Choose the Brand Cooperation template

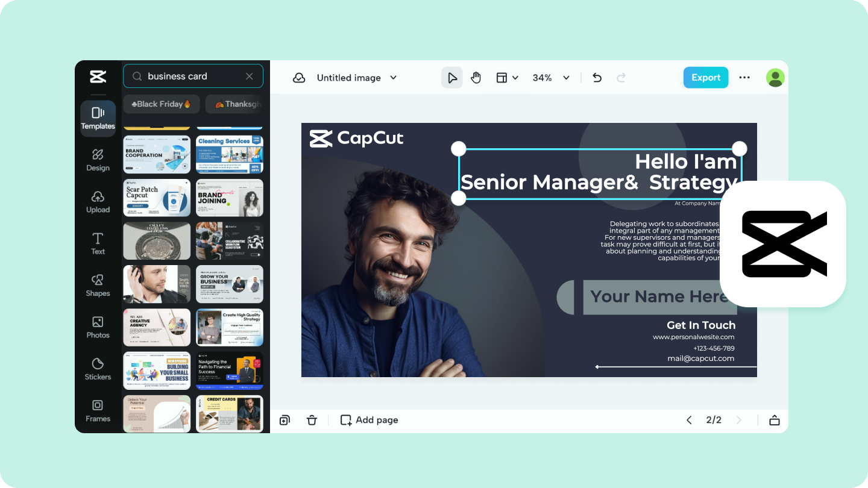[x=157, y=154]
